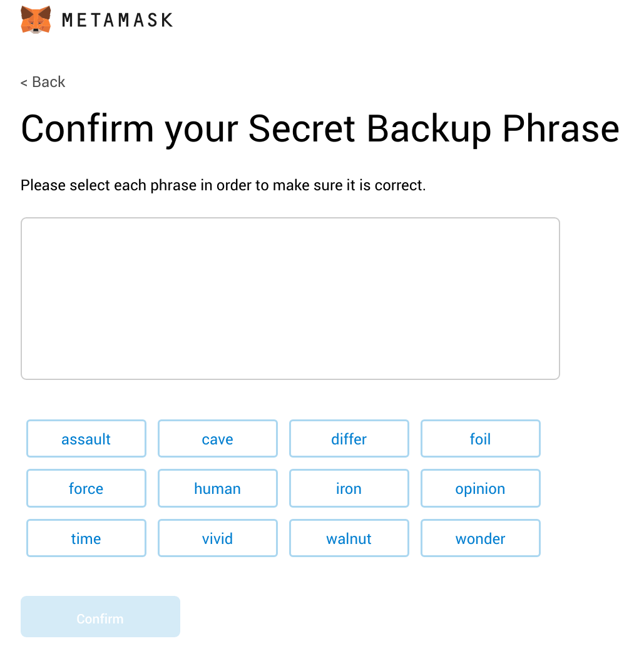Pick the "wonder" seed word
This screenshot has width=644, height=651.
coord(481,538)
